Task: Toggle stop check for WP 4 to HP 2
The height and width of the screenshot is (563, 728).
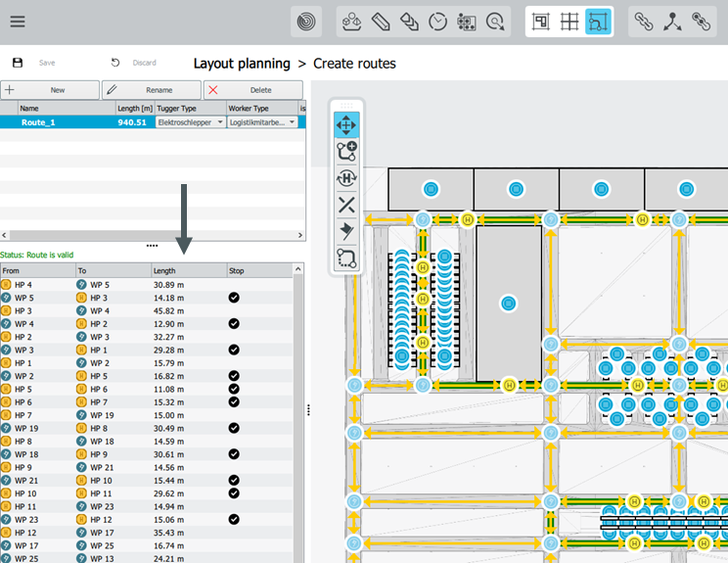Action: click(234, 324)
